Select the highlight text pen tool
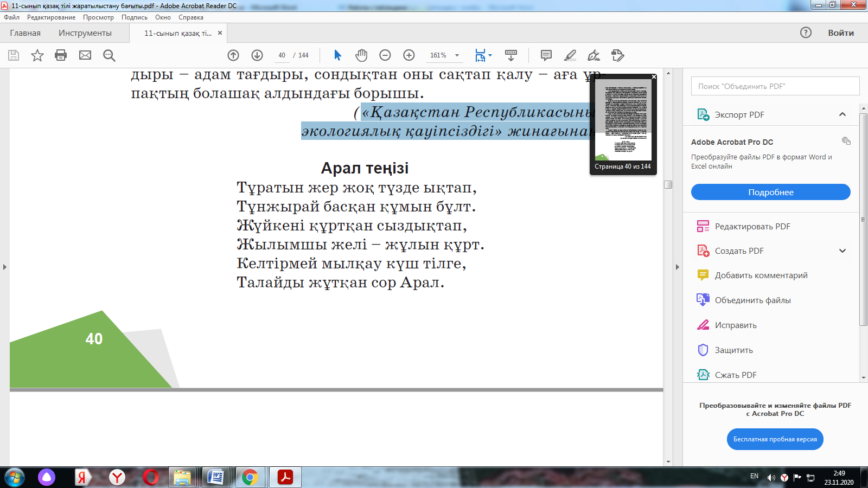 (x=570, y=55)
